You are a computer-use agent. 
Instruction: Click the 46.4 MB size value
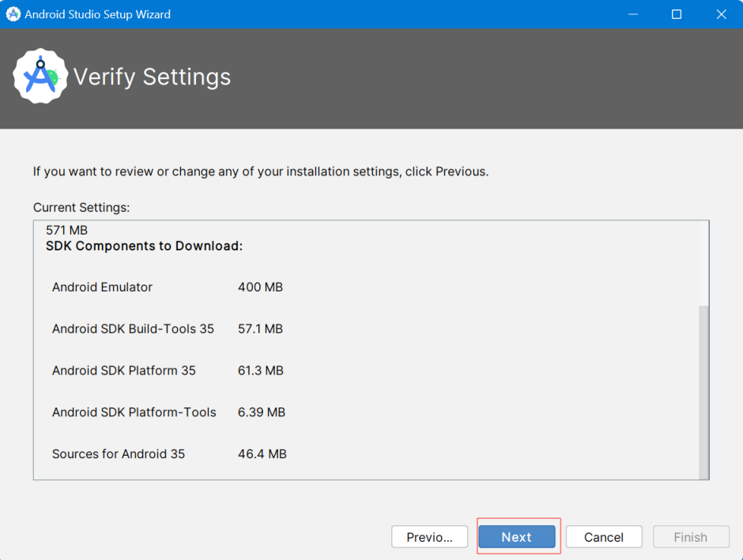click(x=262, y=453)
